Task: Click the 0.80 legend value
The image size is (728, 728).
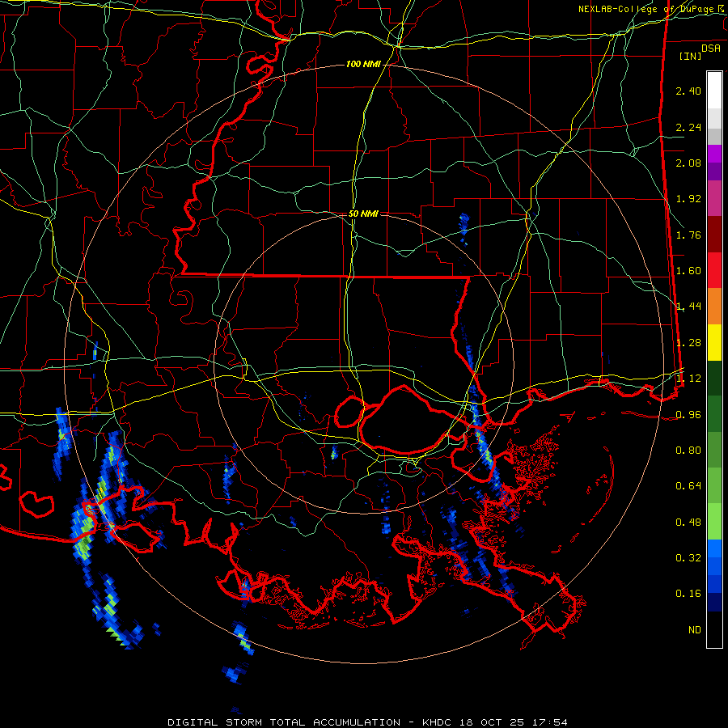Action: 688,450
